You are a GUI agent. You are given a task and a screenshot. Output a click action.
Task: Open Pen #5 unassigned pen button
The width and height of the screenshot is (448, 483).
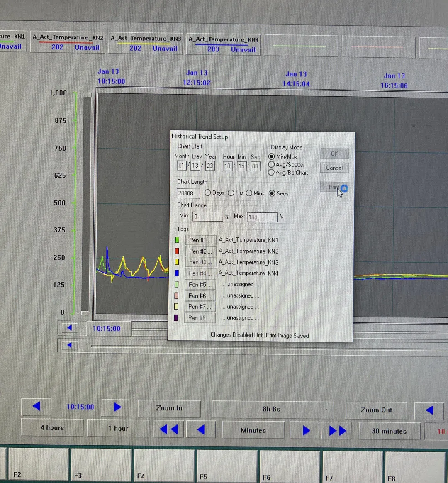(x=200, y=284)
